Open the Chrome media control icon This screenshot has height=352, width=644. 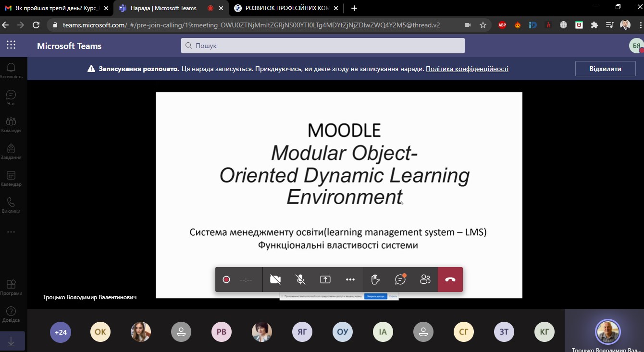tap(610, 25)
